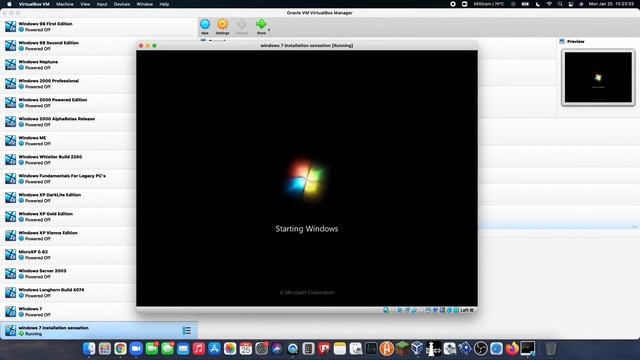Select Windows Whistler Build 2250 VM
This screenshot has width=640, height=360.
click(x=99, y=159)
